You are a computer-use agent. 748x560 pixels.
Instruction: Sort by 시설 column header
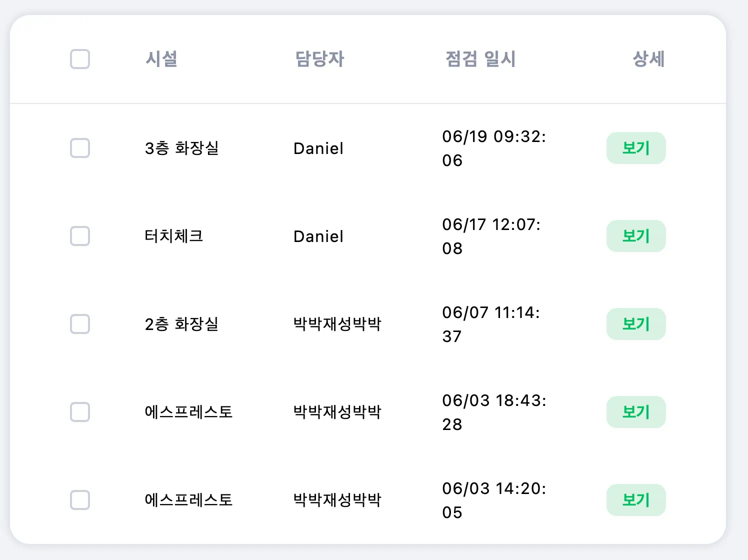tap(161, 59)
